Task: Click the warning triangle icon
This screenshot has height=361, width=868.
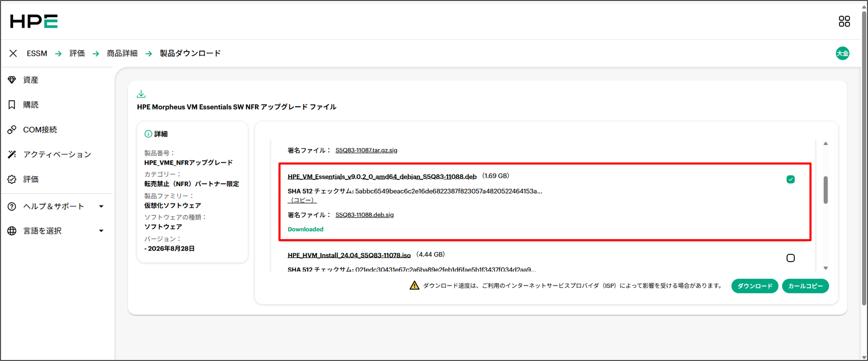Action: (414, 286)
